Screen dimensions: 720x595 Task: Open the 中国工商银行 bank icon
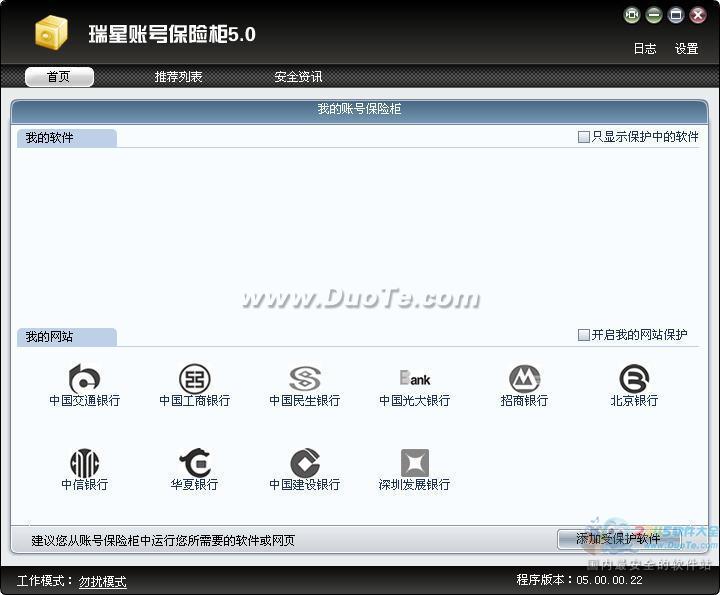tap(194, 380)
